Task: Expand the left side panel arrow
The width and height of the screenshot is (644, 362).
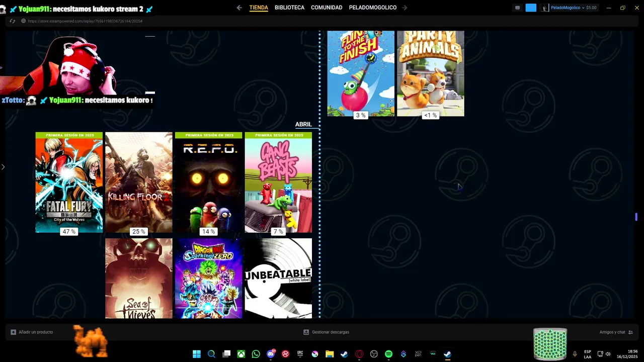Action: click(x=3, y=167)
